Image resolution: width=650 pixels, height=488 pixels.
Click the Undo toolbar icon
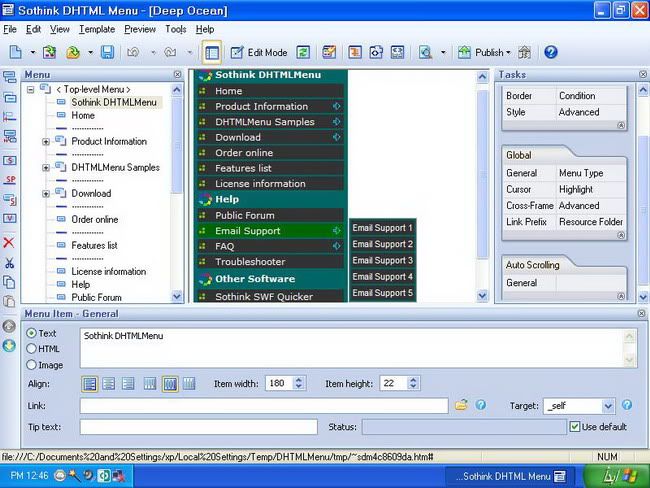point(133,52)
